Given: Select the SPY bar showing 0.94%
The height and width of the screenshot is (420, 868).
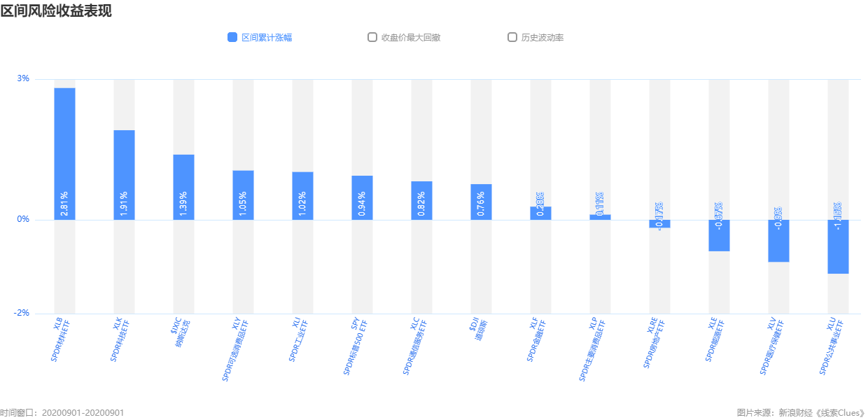Looking at the screenshot, I should (362, 197).
